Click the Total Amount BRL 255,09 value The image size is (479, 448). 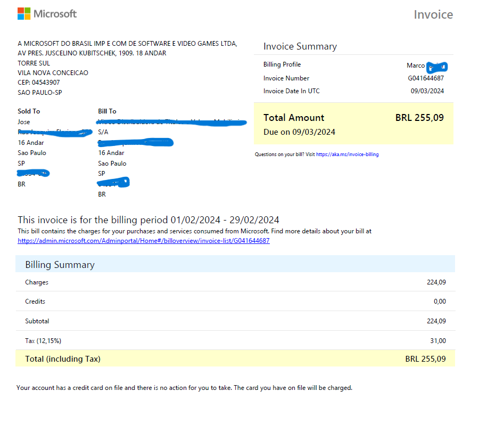coord(419,118)
